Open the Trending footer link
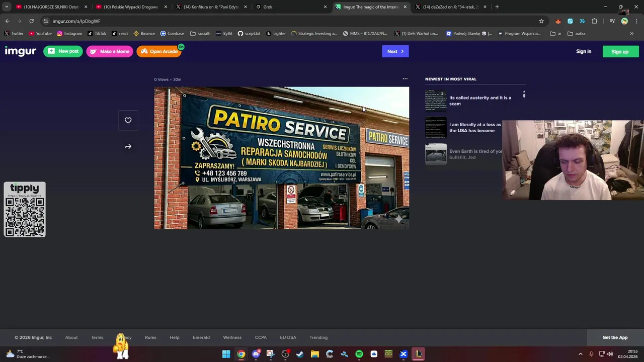644x362 pixels. pos(318,337)
